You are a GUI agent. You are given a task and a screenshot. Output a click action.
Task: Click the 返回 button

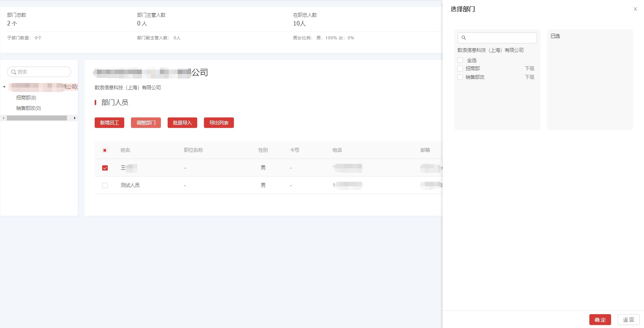click(x=628, y=320)
